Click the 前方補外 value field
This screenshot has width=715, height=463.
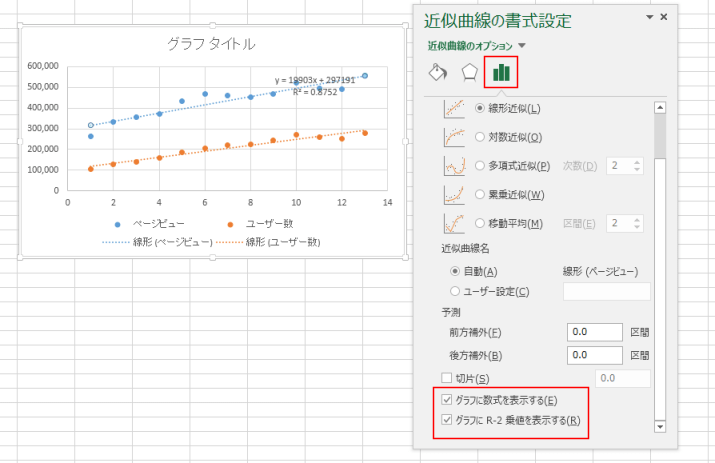tap(595, 332)
